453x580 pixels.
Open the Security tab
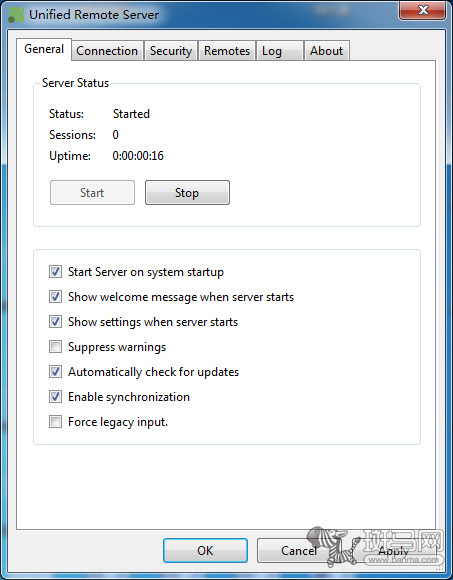click(171, 51)
